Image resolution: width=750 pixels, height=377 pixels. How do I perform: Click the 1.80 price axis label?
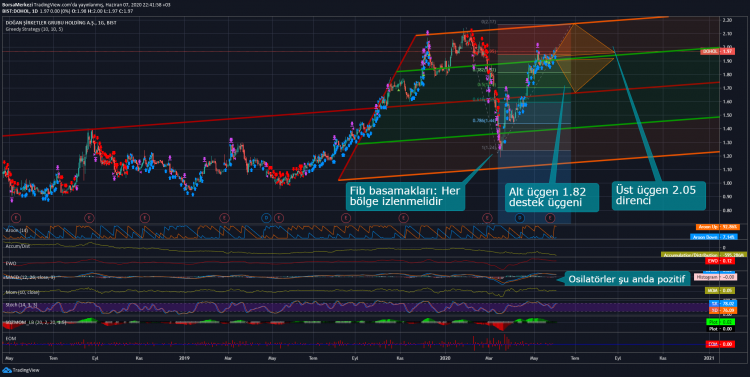click(728, 75)
